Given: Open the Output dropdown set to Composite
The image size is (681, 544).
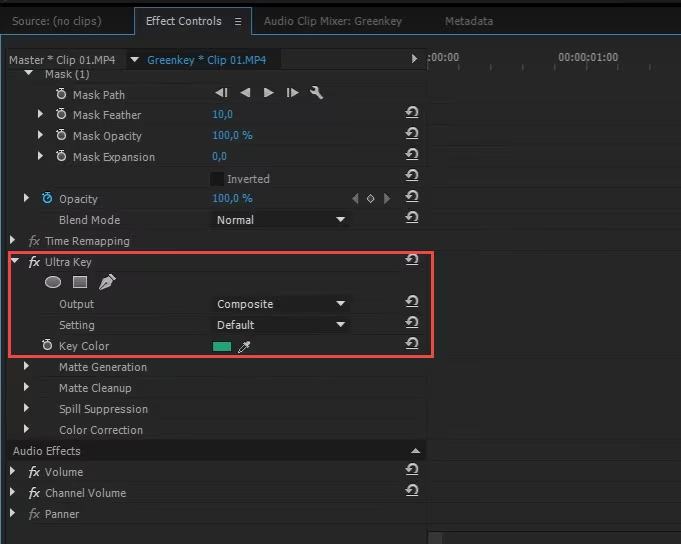Looking at the screenshot, I should pyautogui.click(x=281, y=304).
